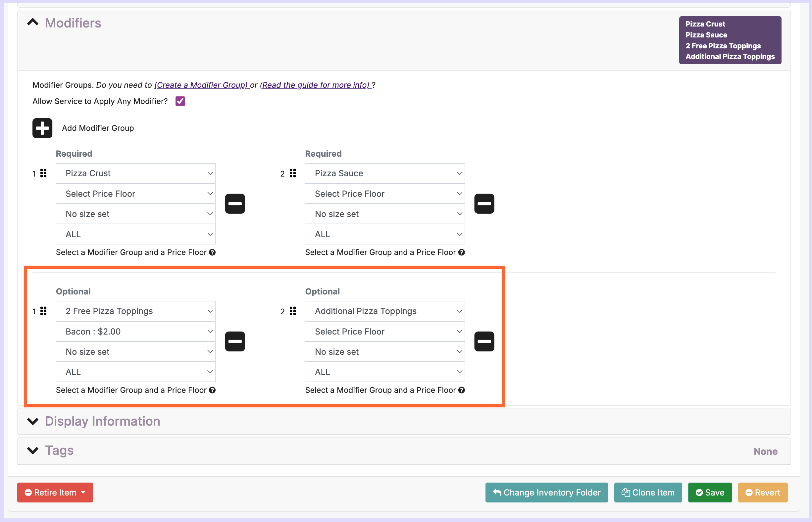This screenshot has height=522, width=812.
Task: Open the Create a Modifier Group link
Action: [201, 85]
